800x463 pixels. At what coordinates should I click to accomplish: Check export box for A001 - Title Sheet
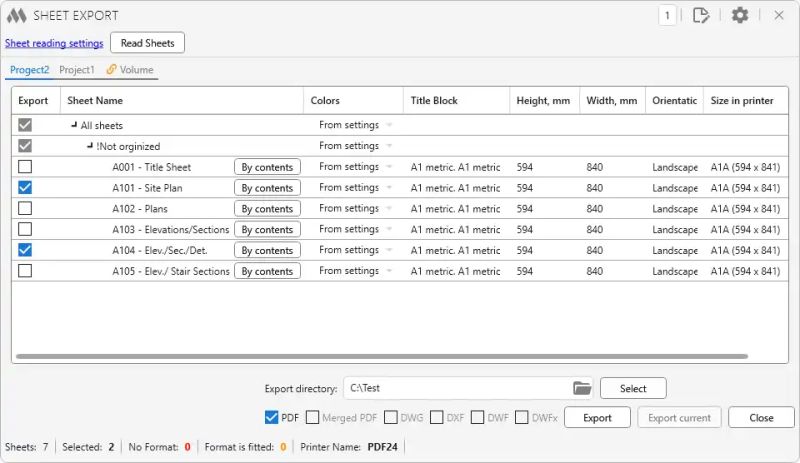pyautogui.click(x=24, y=167)
